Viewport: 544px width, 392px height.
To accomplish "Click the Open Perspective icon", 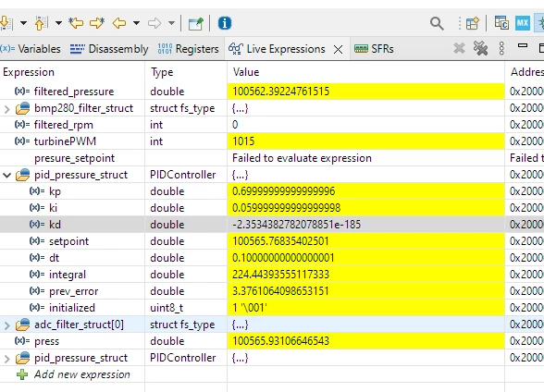I will [x=473, y=23].
